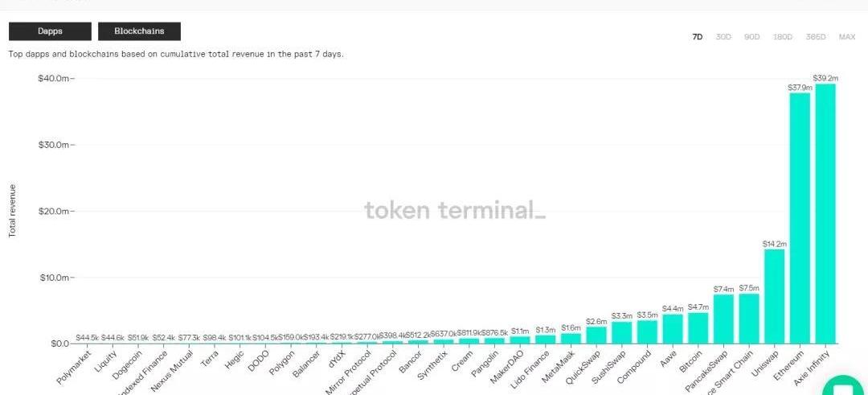
Task: Click the SushiSwap $3.3m bar
Action: (621, 333)
